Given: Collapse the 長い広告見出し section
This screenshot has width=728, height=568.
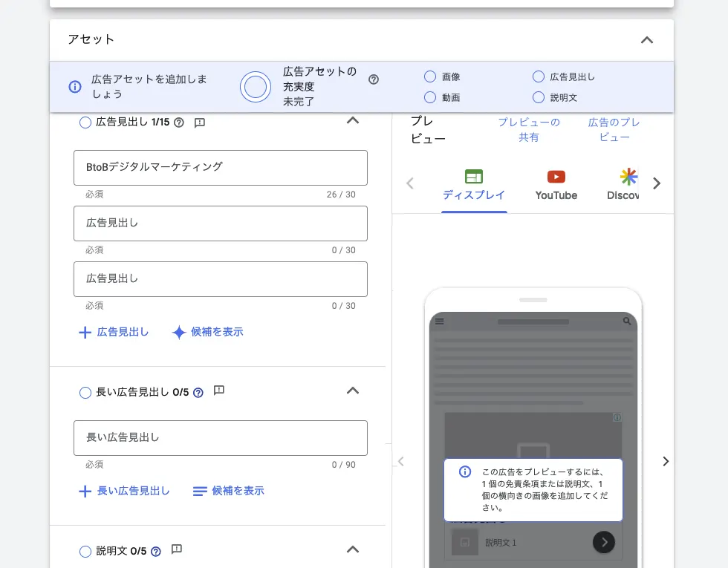Looking at the screenshot, I should pos(353,391).
